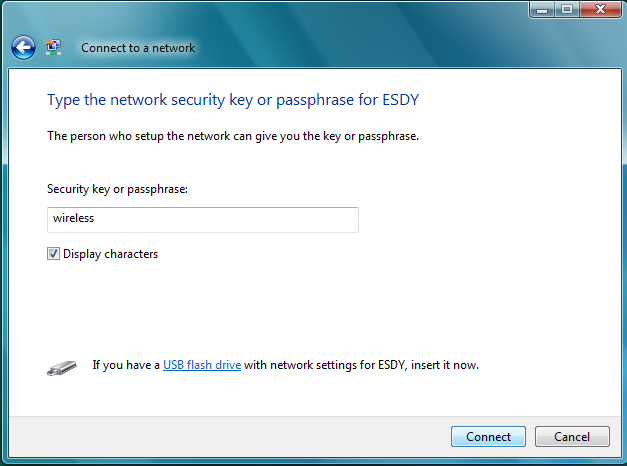The height and width of the screenshot is (466, 627).
Task: Minimize the Connect to a network window
Action: tap(542, 9)
